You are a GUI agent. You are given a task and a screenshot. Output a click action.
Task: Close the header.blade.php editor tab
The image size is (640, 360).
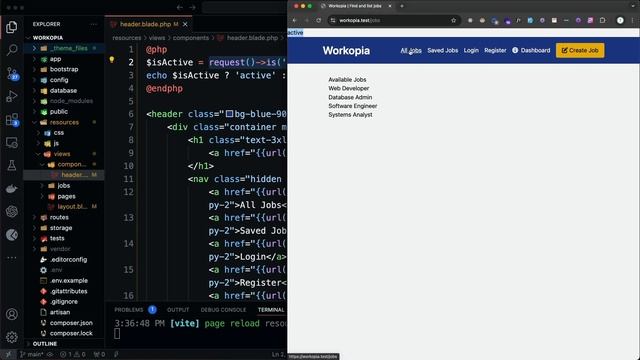(x=185, y=24)
